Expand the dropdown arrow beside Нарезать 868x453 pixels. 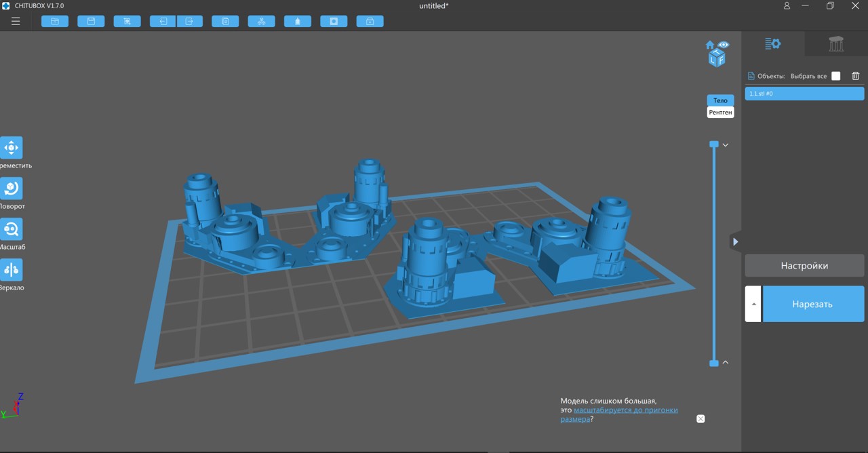pos(753,304)
